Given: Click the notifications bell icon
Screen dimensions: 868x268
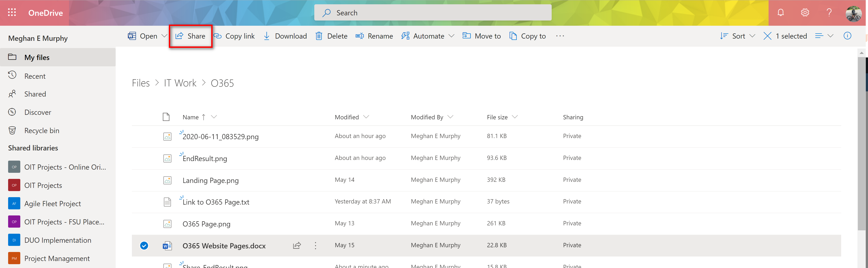Looking at the screenshot, I should [x=780, y=12].
